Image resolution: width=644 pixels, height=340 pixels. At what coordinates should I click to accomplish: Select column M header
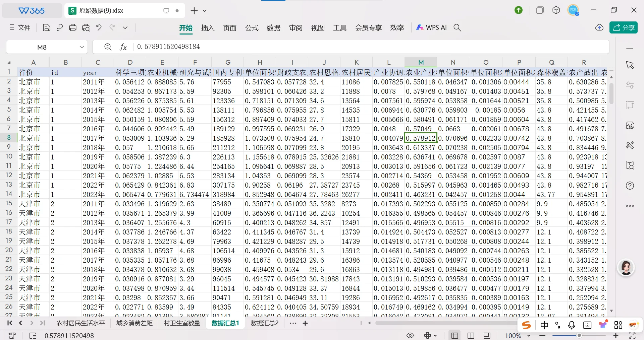coord(421,62)
